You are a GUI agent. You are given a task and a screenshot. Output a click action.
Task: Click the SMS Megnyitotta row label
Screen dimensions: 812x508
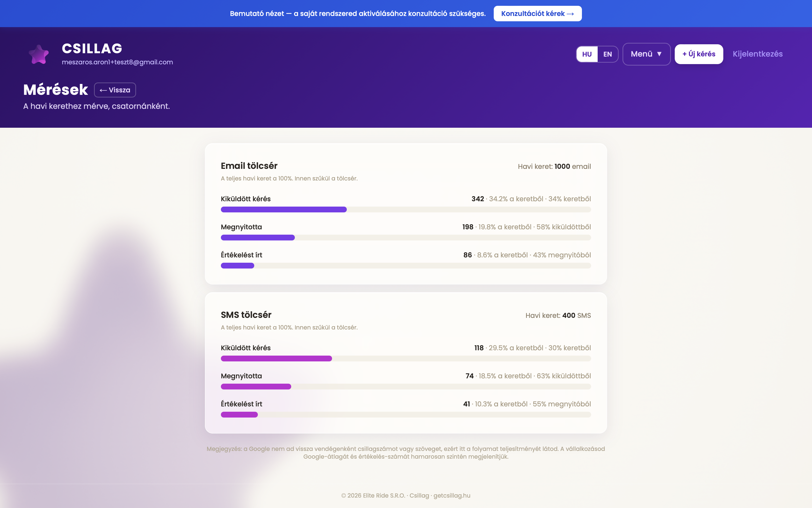(x=241, y=376)
